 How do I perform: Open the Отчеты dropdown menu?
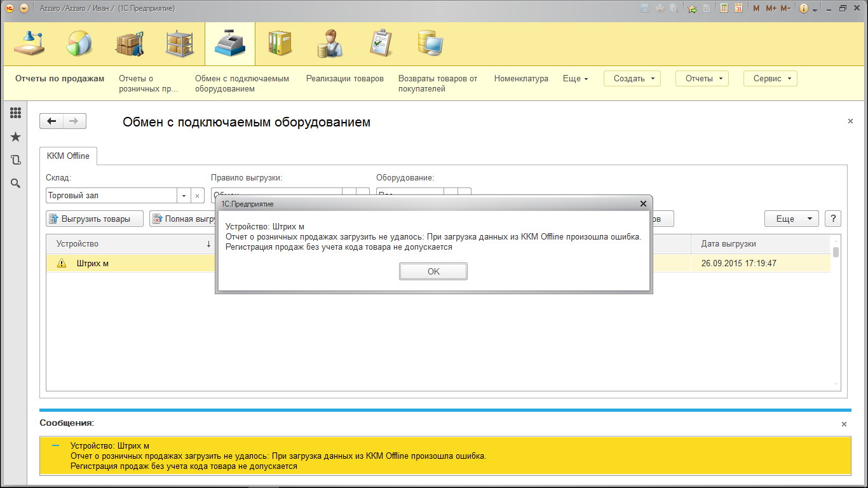point(702,79)
